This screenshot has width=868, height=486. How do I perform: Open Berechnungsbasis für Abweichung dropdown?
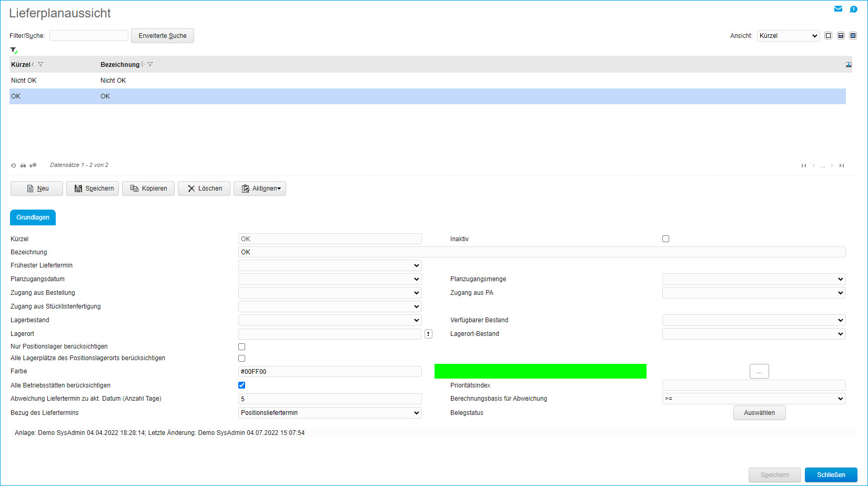pyautogui.click(x=753, y=399)
